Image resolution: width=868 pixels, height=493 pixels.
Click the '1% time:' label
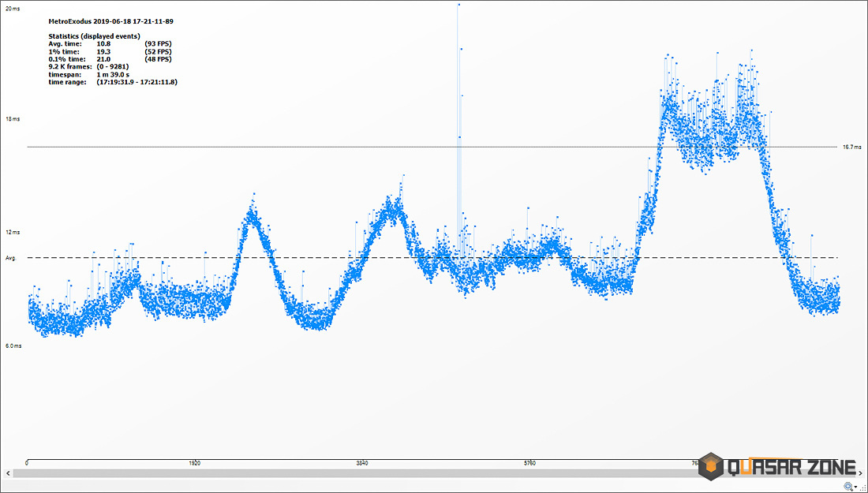(x=64, y=51)
